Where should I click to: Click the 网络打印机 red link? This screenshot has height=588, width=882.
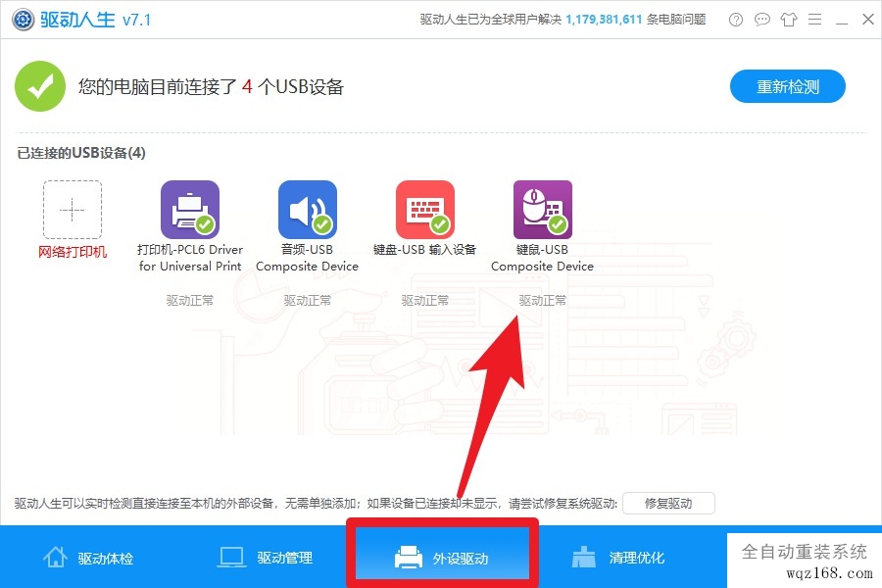(73, 252)
